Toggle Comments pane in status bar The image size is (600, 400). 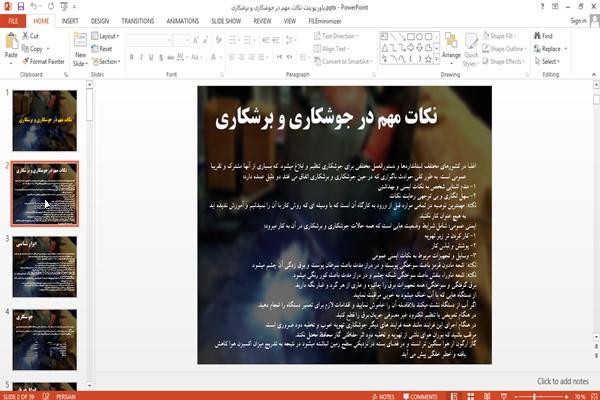420,397
